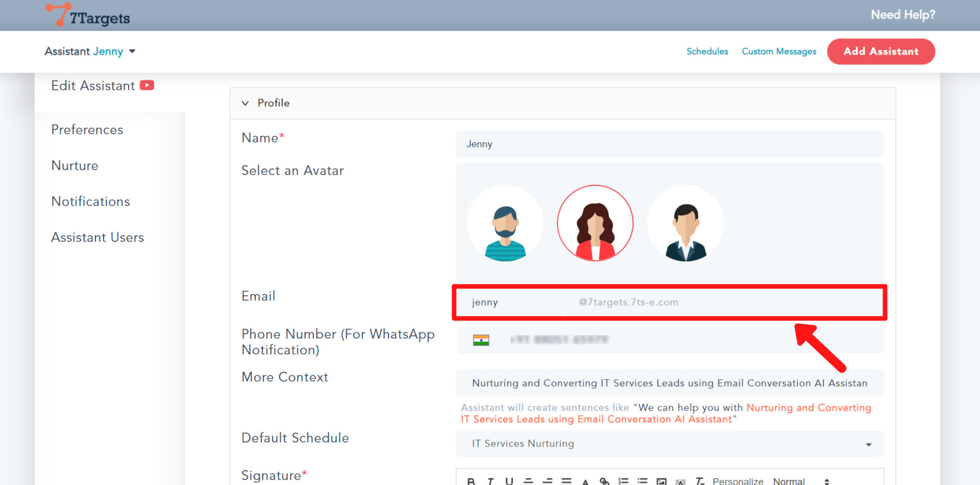Image resolution: width=980 pixels, height=485 pixels.
Task: Open the Edit Assistant YouTube tutorial video
Action: (146, 85)
